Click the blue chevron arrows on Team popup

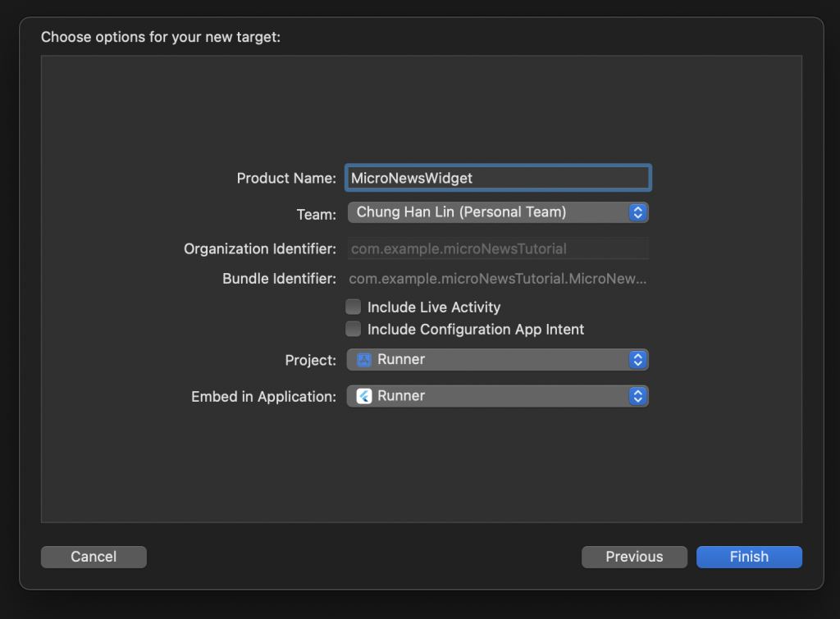[637, 212]
